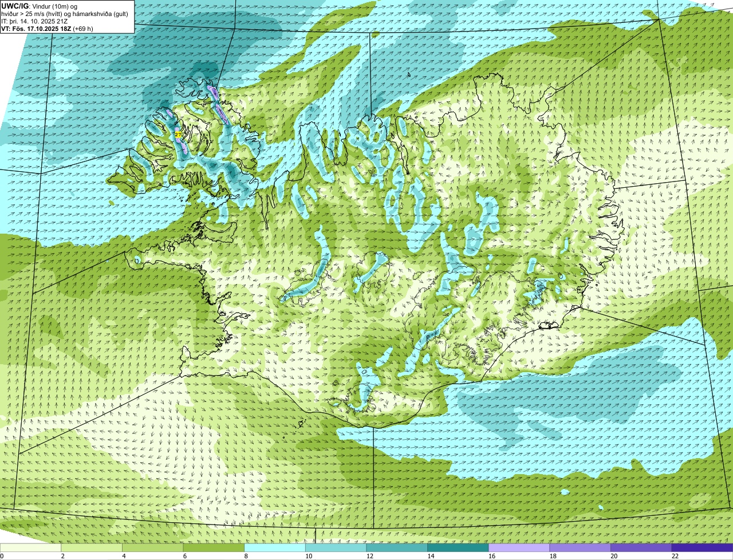
Task: Select the 8–10 m/s legend color segment
Action: (275, 547)
